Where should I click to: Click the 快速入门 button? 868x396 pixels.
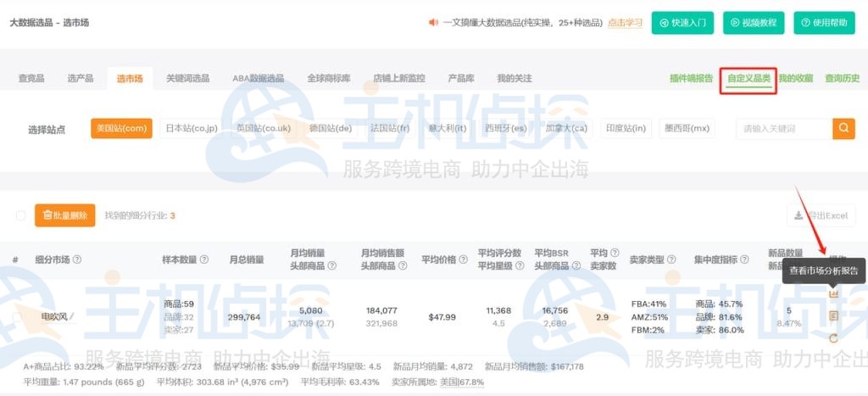[682, 23]
